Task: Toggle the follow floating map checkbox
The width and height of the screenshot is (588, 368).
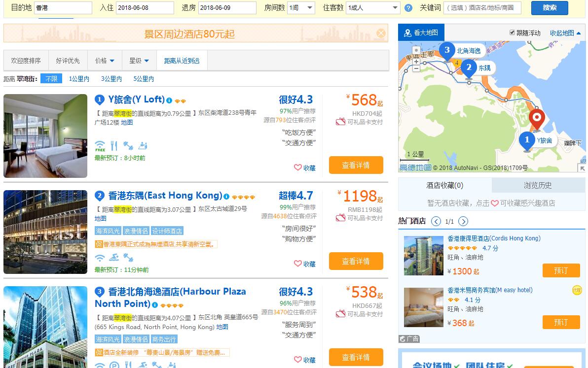Action: (x=512, y=33)
